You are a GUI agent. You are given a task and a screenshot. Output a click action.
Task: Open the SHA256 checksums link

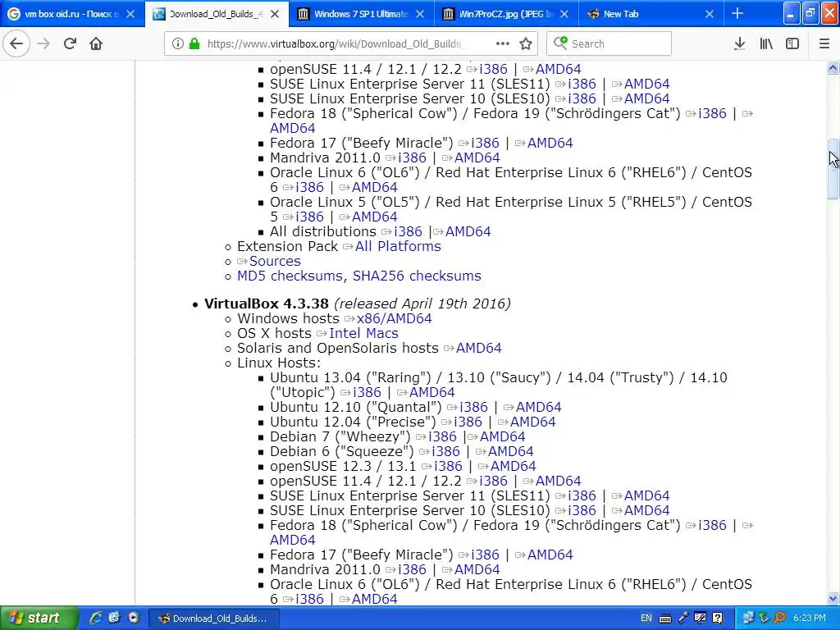417,276
